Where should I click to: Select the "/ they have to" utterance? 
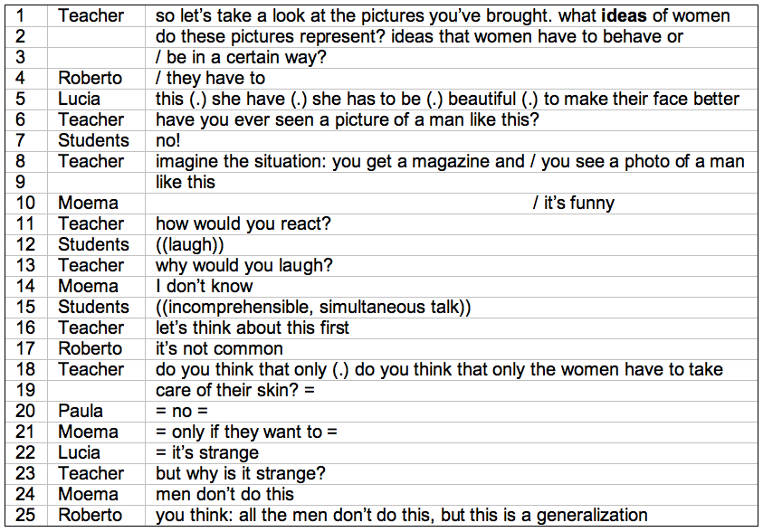pyautogui.click(x=210, y=79)
